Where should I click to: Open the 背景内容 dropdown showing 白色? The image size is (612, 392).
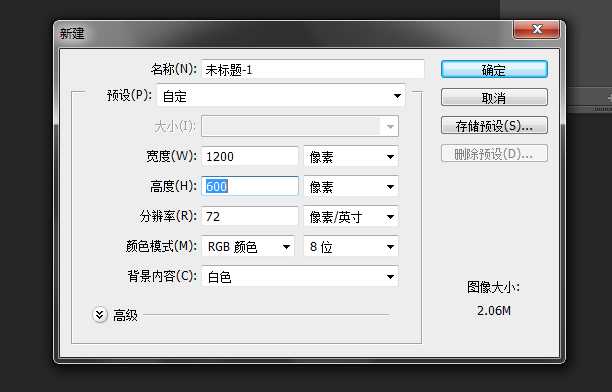point(300,276)
